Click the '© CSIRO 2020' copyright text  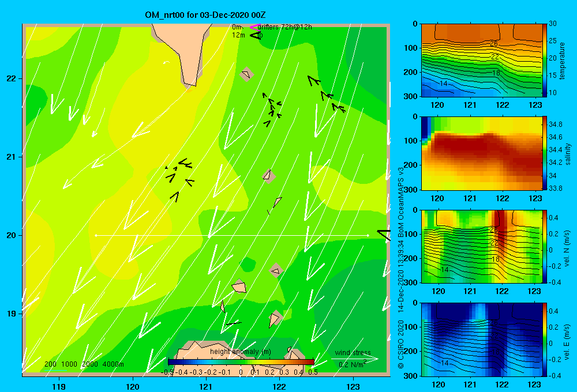(x=401, y=344)
